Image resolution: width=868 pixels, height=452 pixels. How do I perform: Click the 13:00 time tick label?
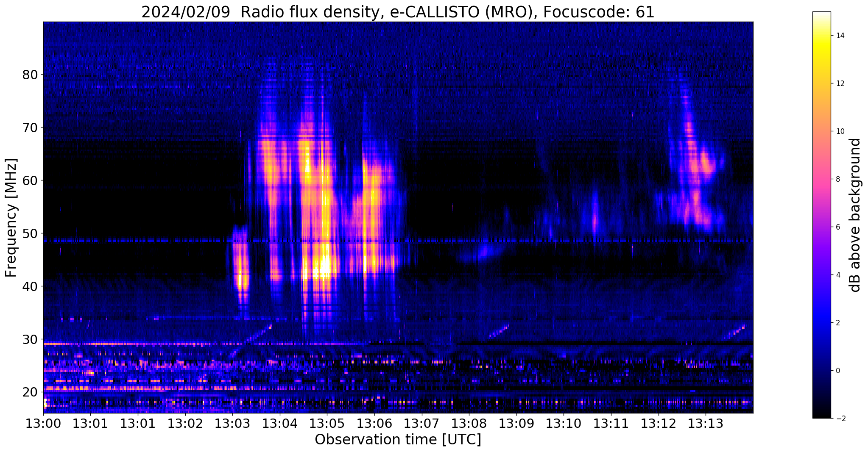click(x=43, y=424)
